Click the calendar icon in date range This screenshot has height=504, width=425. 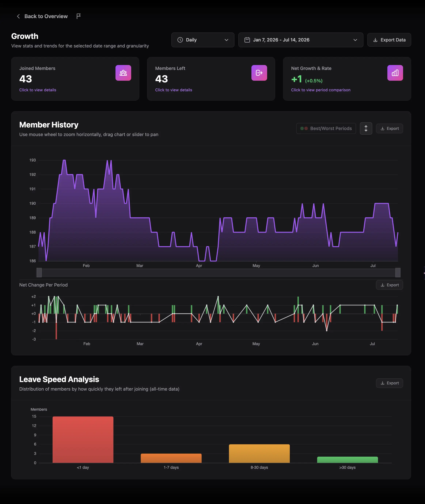pos(247,40)
